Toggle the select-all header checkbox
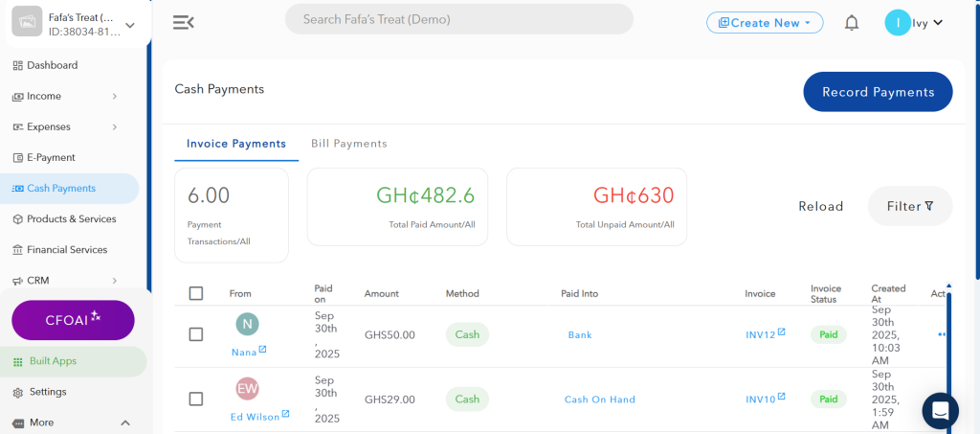The height and width of the screenshot is (434, 980). point(196,293)
